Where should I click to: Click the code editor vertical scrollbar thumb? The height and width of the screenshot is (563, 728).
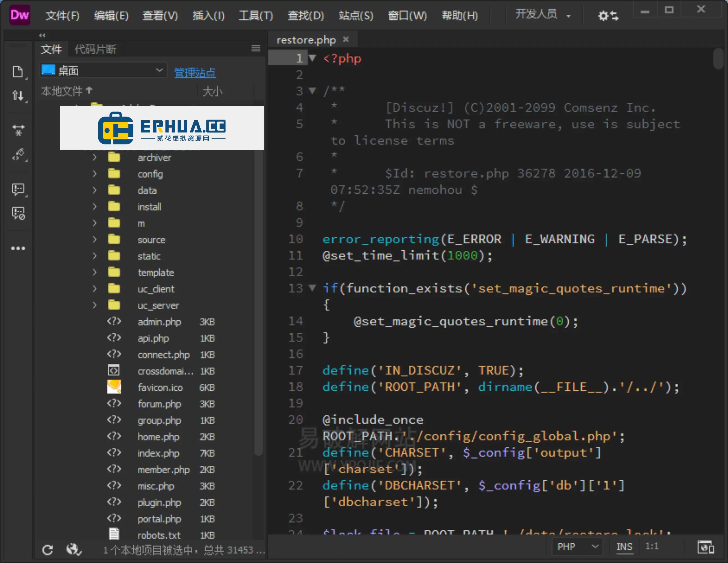pos(718,58)
